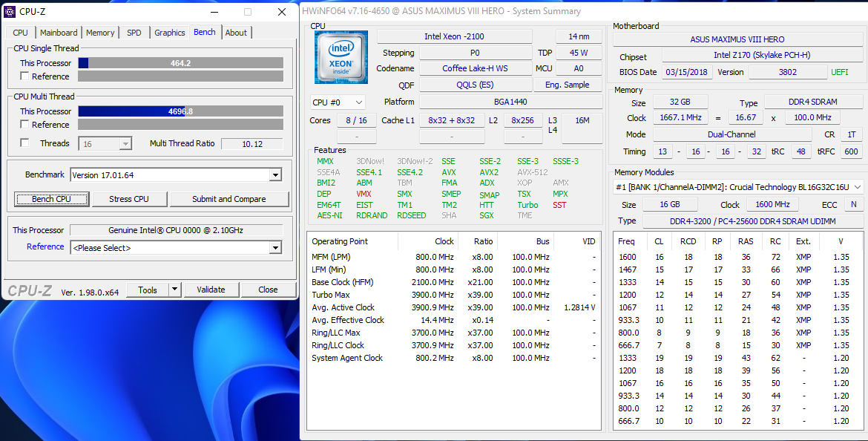Enable the Single Thread Reference checkbox

(24, 76)
